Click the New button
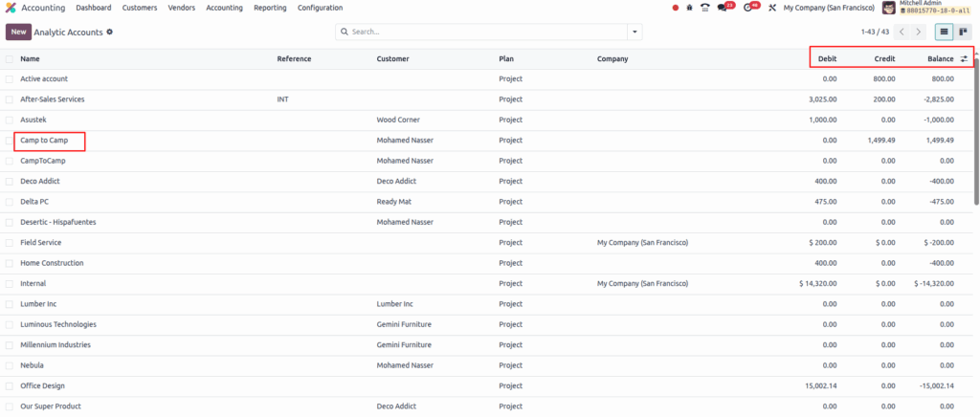Image resolution: width=980 pixels, height=417 pixels. [x=18, y=32]
